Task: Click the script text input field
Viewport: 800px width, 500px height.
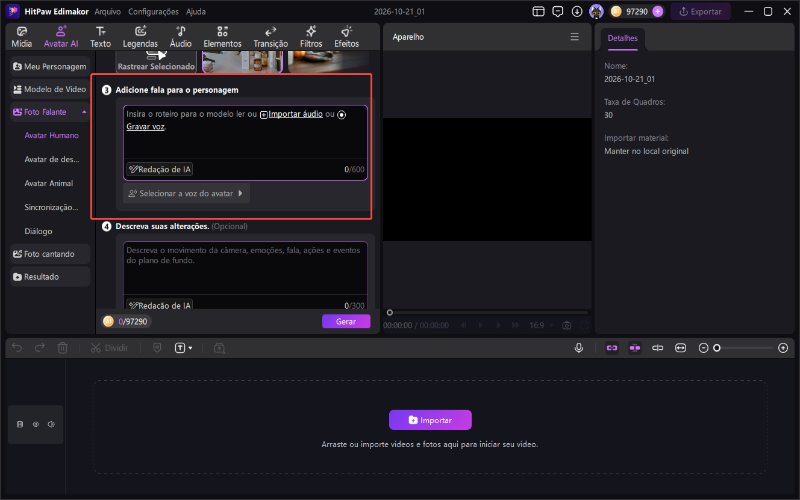Action: 245,133
